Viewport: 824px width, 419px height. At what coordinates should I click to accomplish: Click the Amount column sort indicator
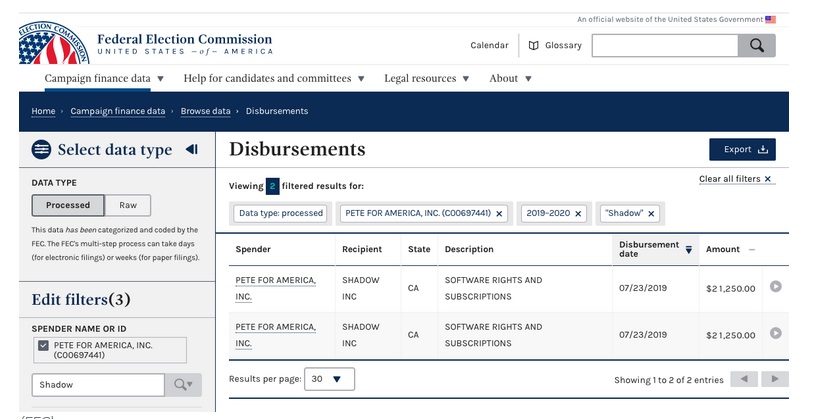pos(752,250)
